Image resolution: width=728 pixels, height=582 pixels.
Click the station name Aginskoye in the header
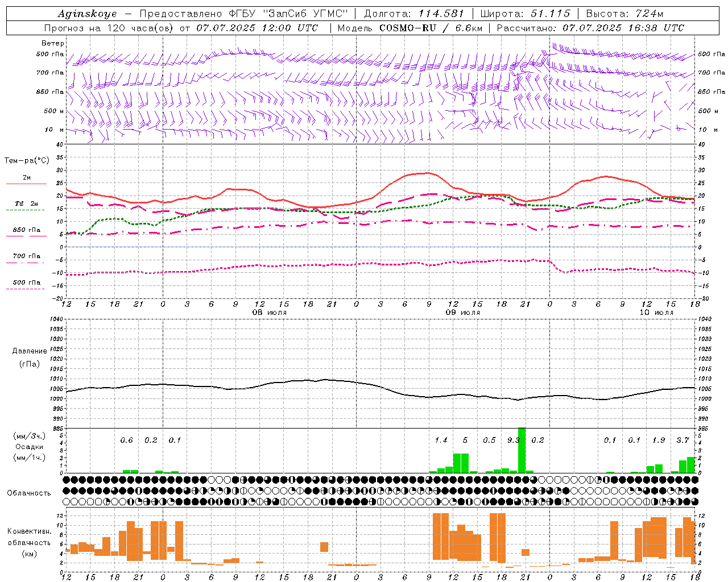pos(87,14)
